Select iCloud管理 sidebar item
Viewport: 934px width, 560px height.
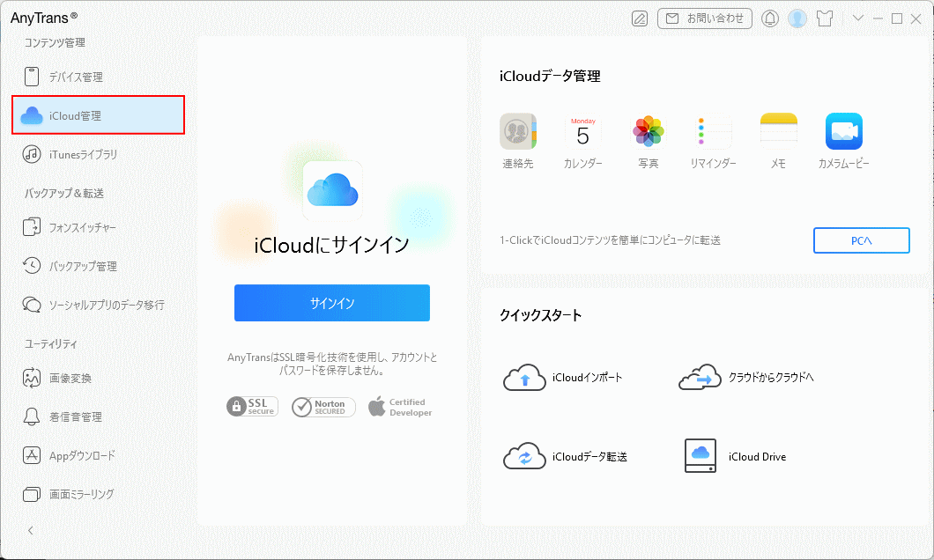99,114
